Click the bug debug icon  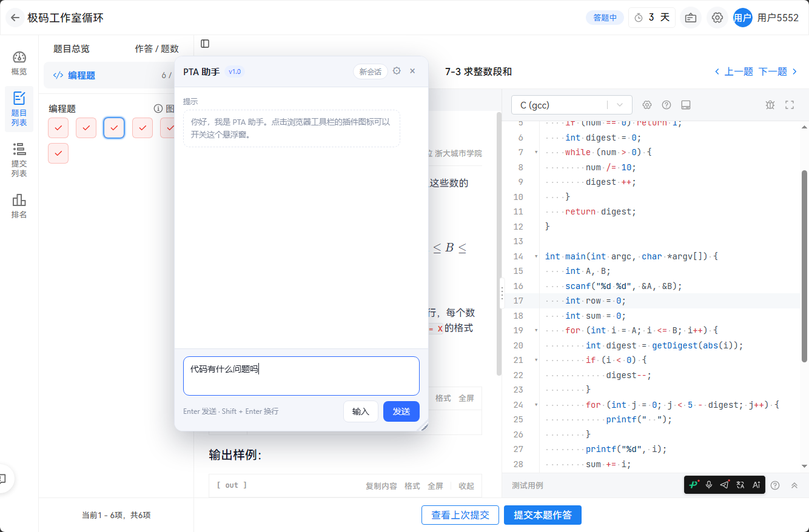coord(770,105)
